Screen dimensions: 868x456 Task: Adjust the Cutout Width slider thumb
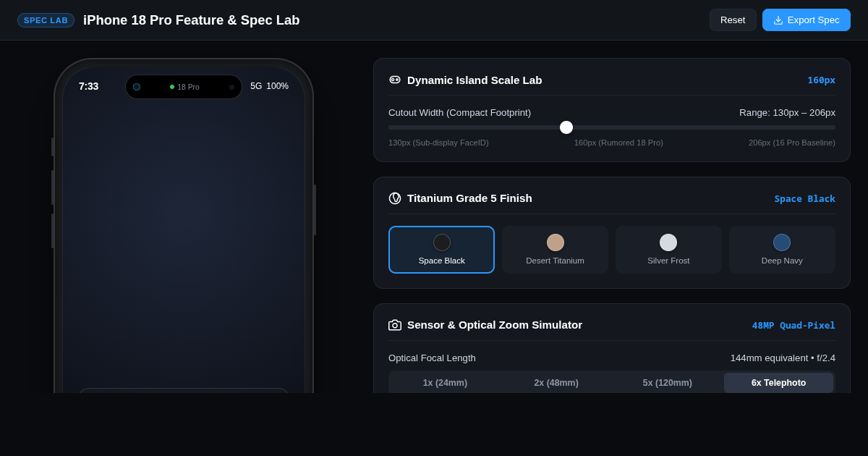tap(566, 127)
